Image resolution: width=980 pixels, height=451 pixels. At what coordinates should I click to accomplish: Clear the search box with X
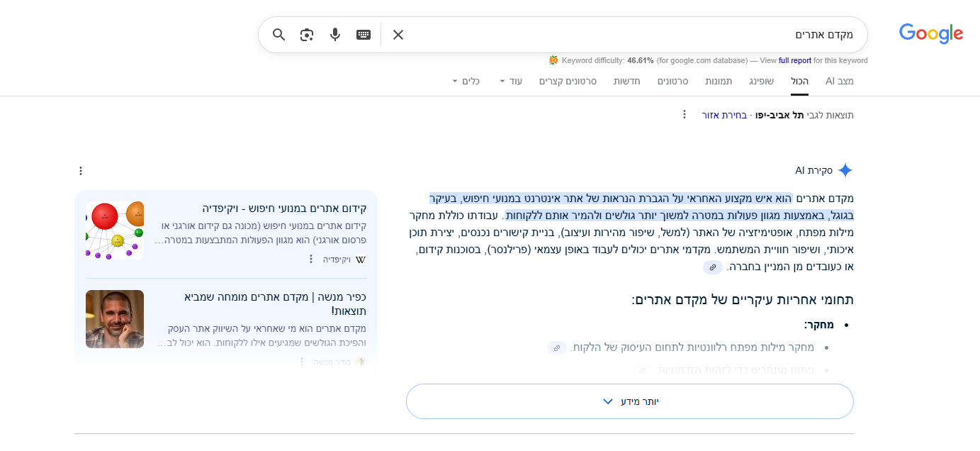point(398,35)
